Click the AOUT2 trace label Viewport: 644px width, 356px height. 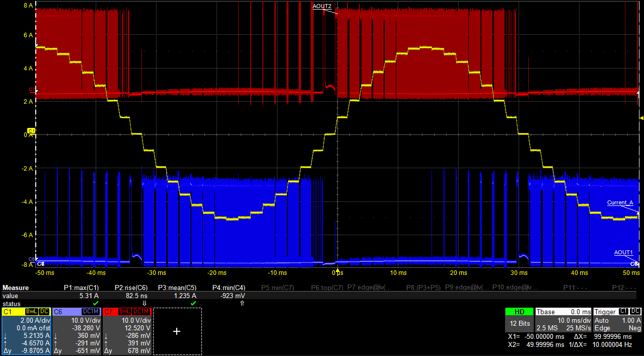click(x=322, y=7)
